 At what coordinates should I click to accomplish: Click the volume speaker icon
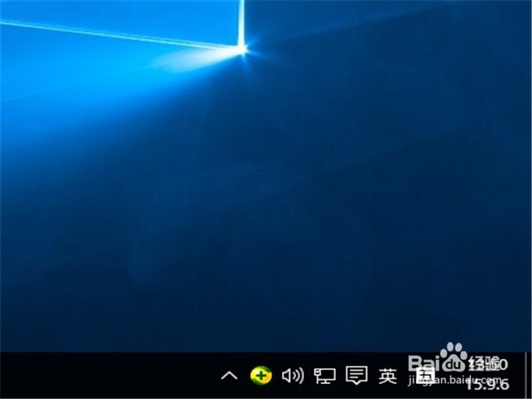coord(293,376)
